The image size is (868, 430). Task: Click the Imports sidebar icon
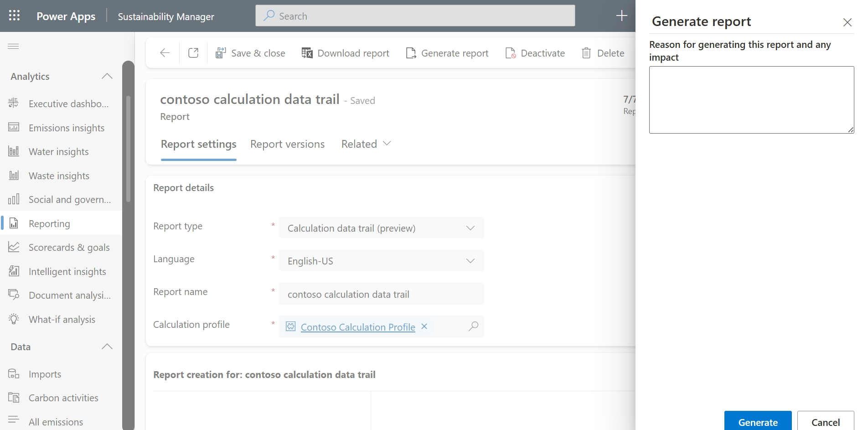[x=14, y=373]
